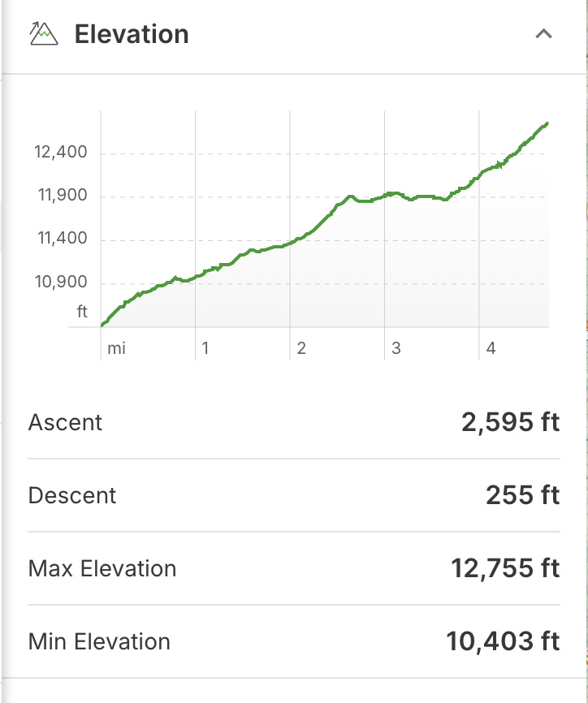Click the Descent value of 255 ft
588x703 pixels.
tap(522, 496)
